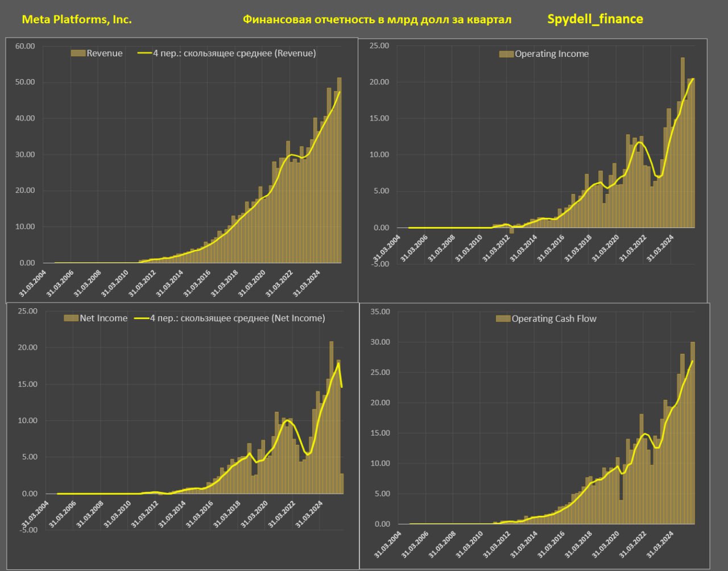
Task: Click the Revenue legend color box
Action: pyautogui.click(x=78, y=53)
